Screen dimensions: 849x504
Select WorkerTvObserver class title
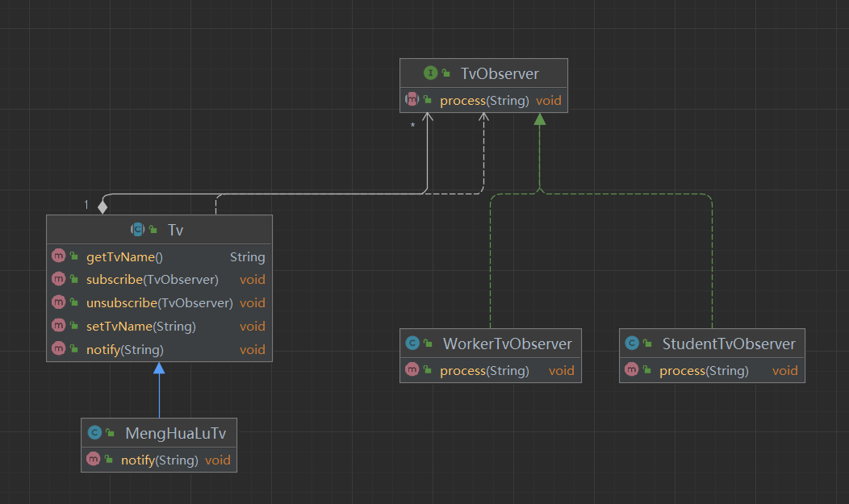[507, 344]
